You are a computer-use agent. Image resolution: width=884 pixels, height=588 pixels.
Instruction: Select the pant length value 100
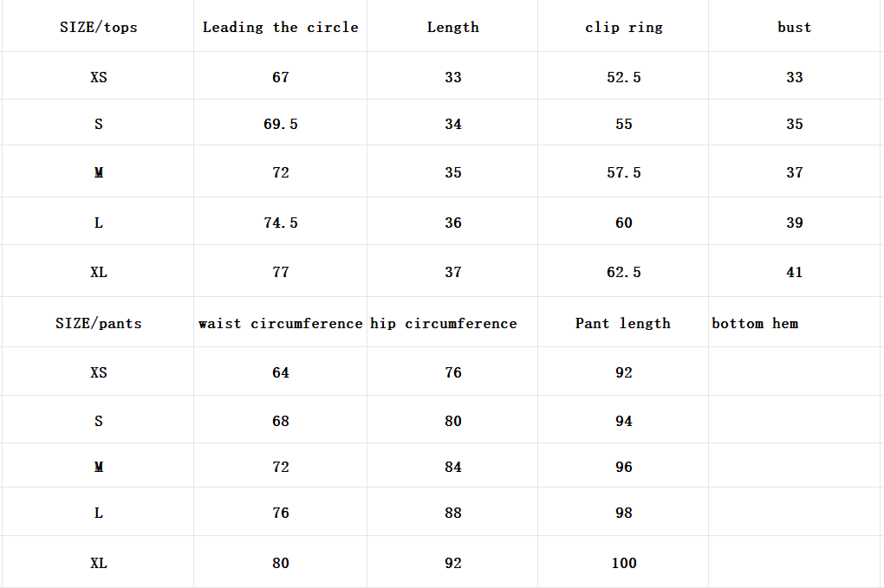tap(623, 563)
